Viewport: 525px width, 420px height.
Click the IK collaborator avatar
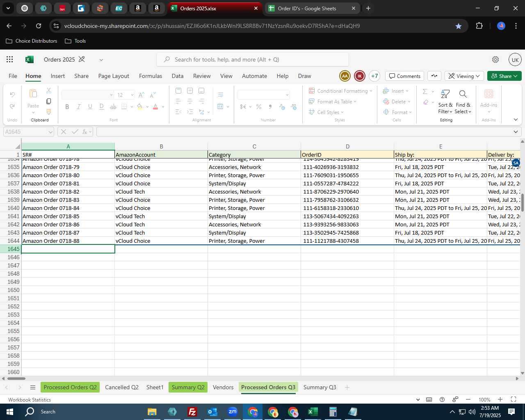tap(360, 76)
